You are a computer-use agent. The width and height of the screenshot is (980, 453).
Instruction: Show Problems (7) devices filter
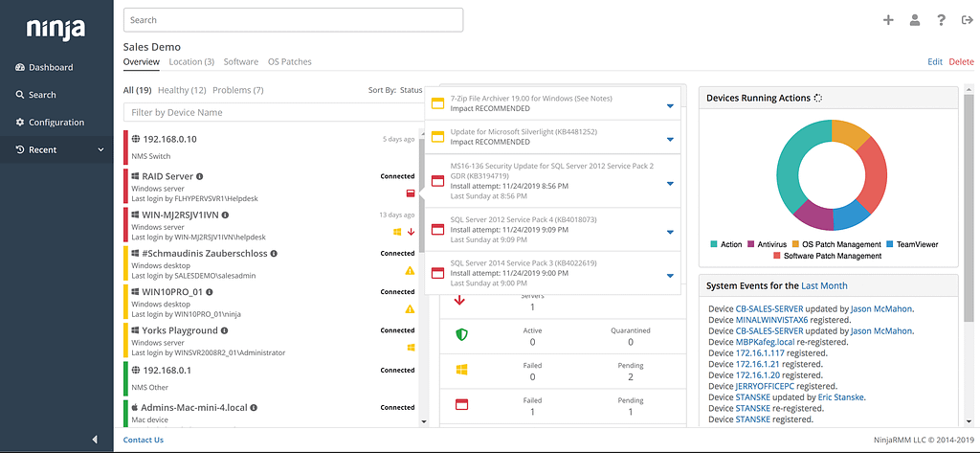tap(238, 90)
